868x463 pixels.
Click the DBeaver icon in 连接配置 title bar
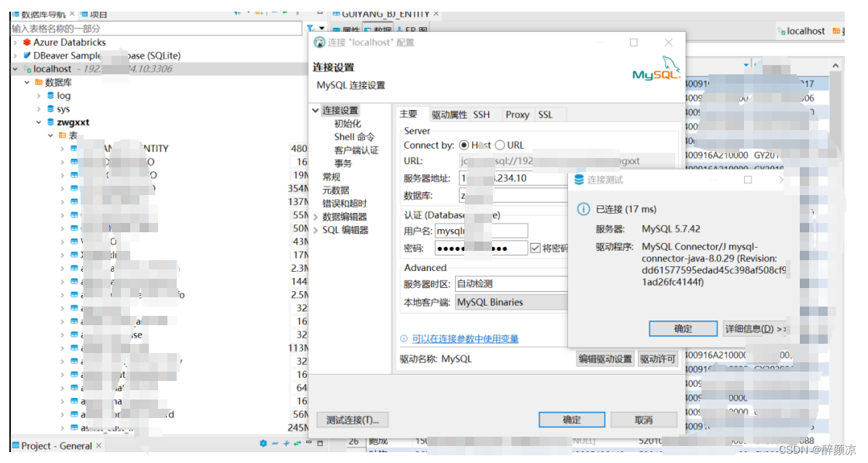pos(319,43)
